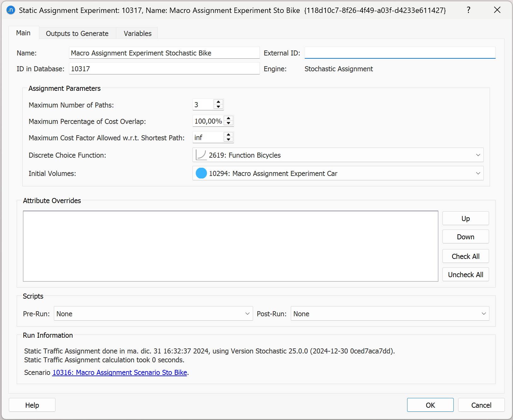Click the up arrow on Maximum Number of Paths

218,102
